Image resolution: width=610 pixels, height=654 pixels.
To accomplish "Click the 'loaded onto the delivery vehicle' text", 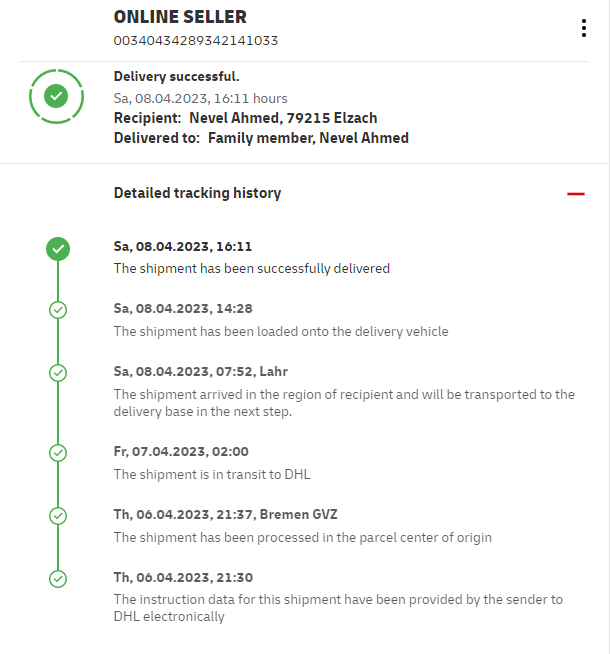I will coord(281,331).
